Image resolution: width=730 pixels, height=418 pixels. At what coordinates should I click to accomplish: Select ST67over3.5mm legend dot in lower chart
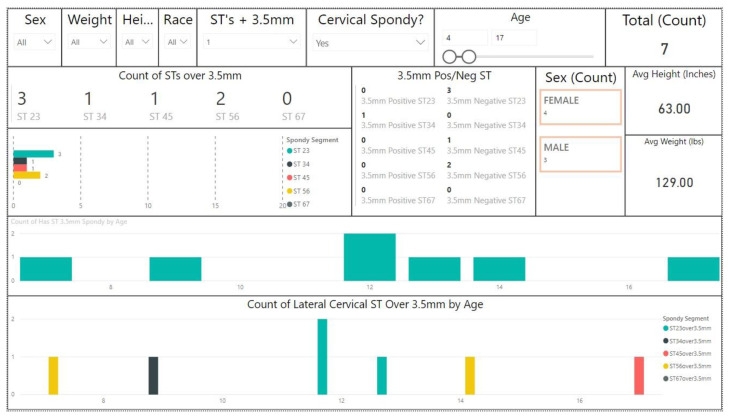click(666, 379)
